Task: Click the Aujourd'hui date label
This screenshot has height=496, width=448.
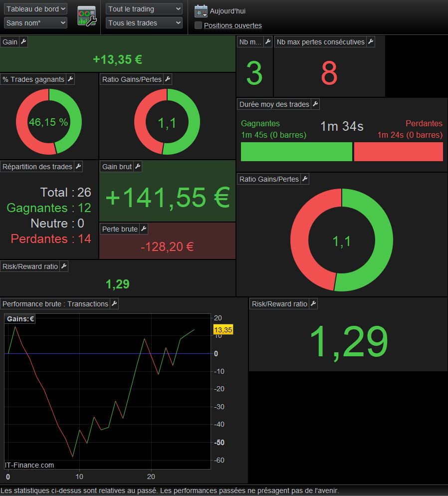Action: [x=227, y=11]
